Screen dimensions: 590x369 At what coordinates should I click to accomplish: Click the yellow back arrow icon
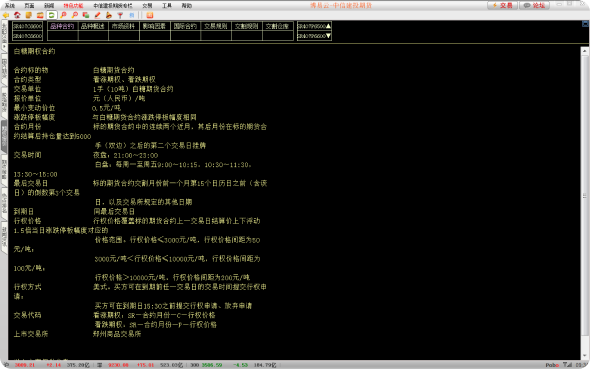tap(6, 15)
